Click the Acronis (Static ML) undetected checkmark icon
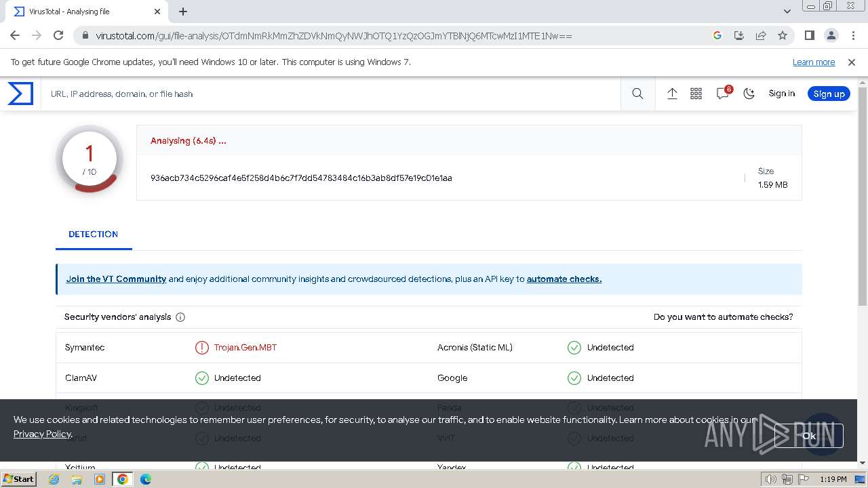The image size is (868, 488). [574, 348]
